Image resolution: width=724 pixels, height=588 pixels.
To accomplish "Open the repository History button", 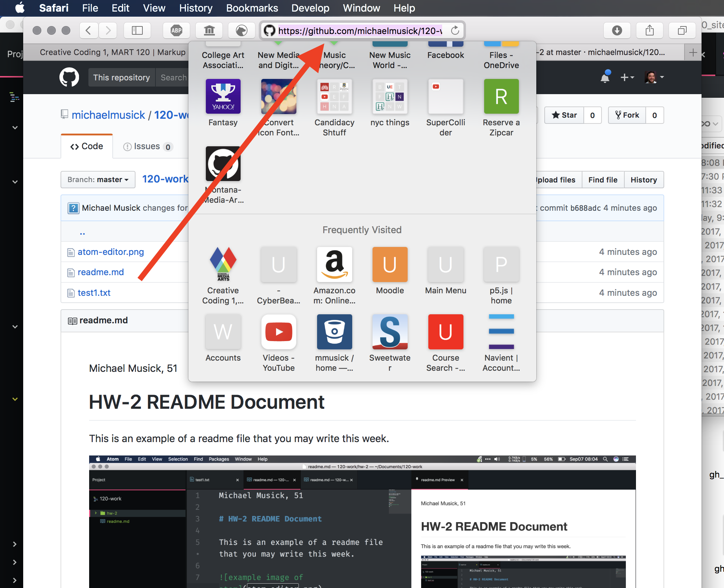I will pyautogui.click(x=644, y=180).
